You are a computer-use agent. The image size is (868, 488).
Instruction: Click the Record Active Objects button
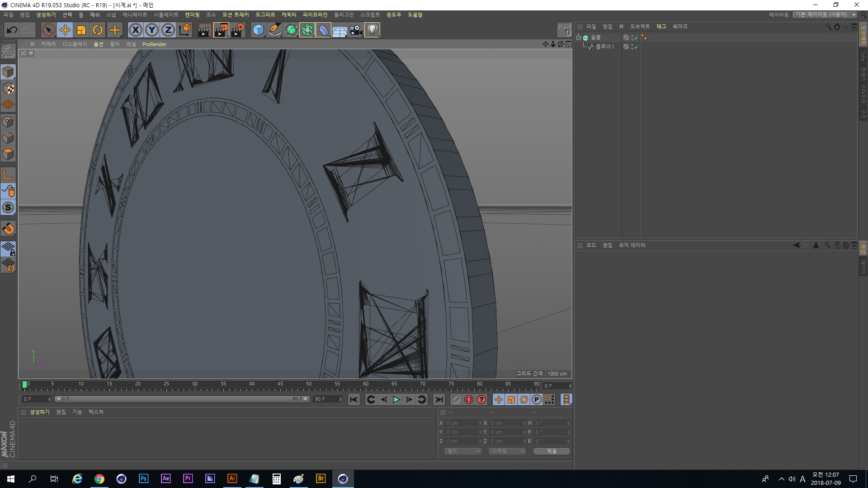click(456, 399)
